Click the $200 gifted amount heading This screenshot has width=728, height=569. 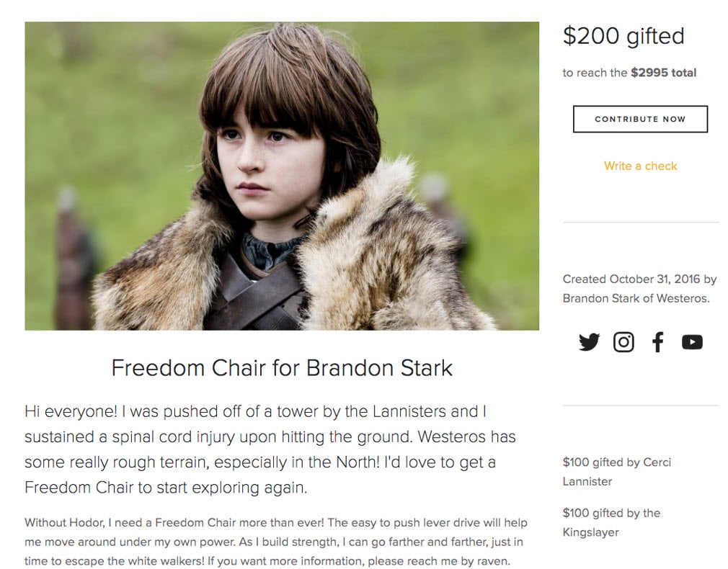623,36
